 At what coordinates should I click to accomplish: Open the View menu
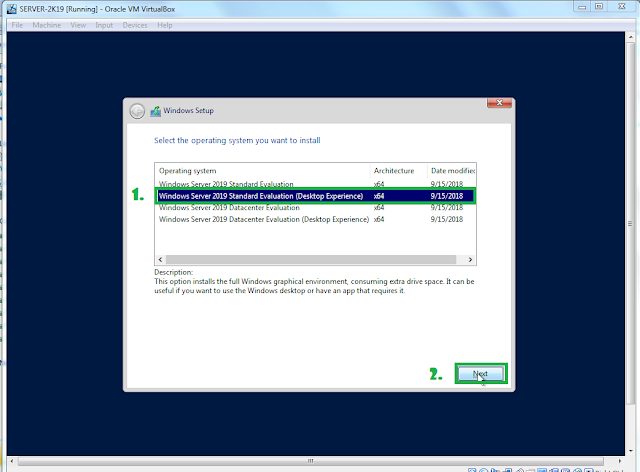pos(78,25)
